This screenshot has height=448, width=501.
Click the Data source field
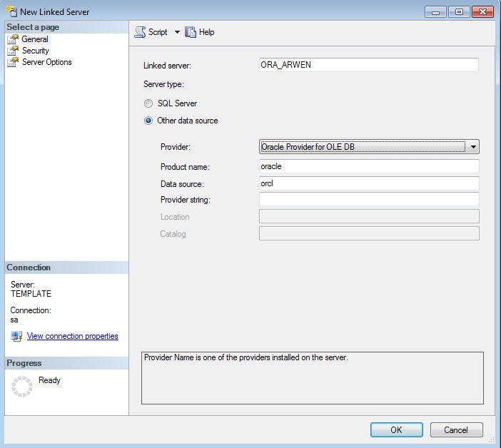point(369,183)
